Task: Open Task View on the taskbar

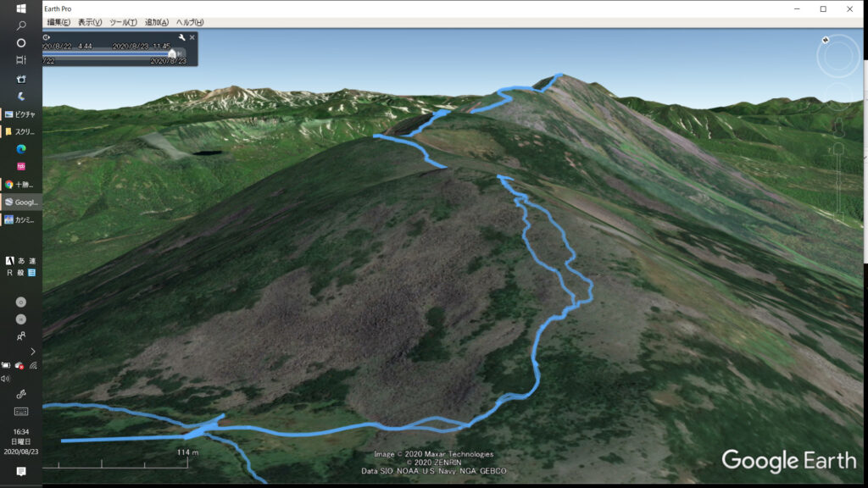Action: 21,60
